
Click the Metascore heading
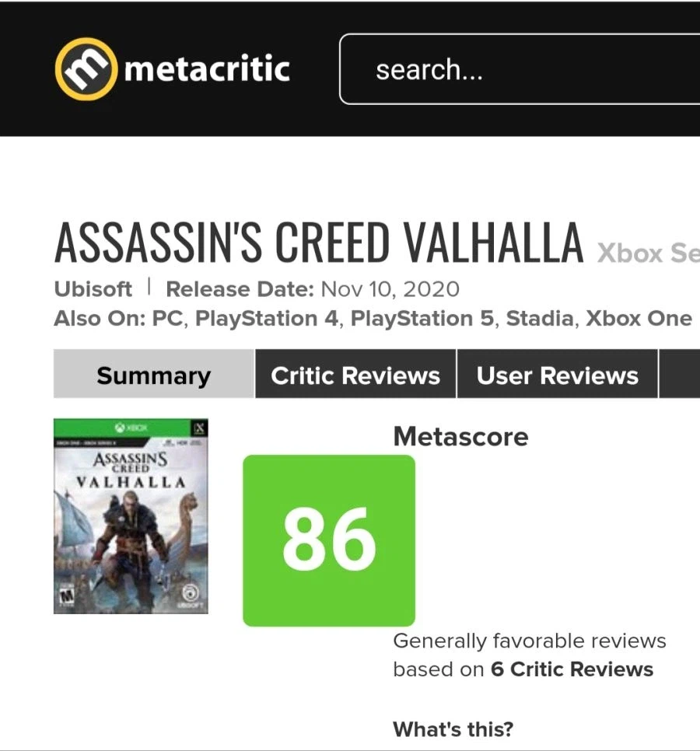tap(460, 437)
